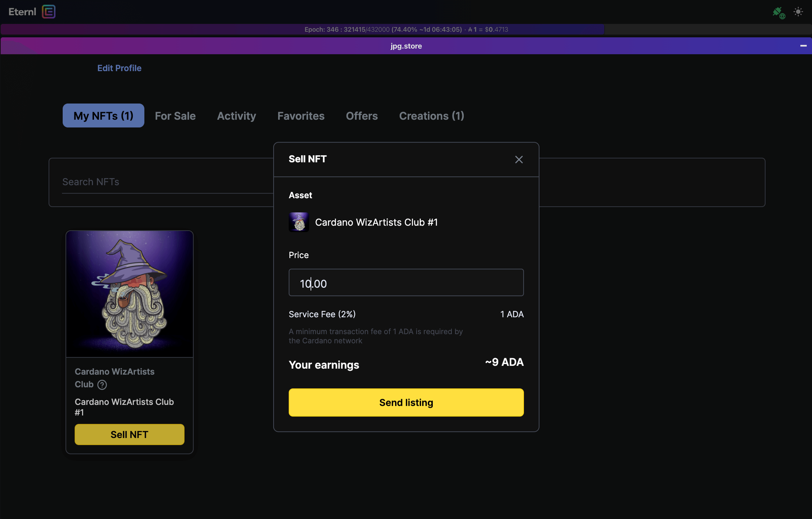Select the Offers tab

click(x=362, y=116)
